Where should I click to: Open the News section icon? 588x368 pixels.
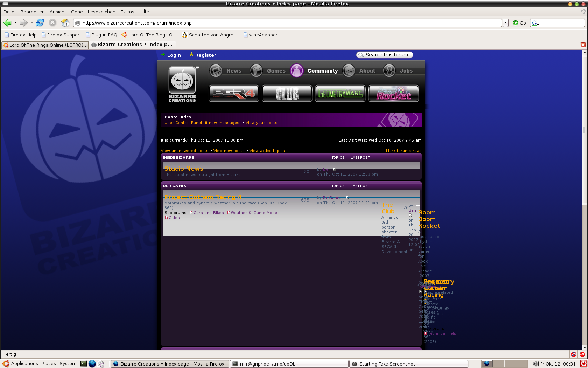(216, 70)
